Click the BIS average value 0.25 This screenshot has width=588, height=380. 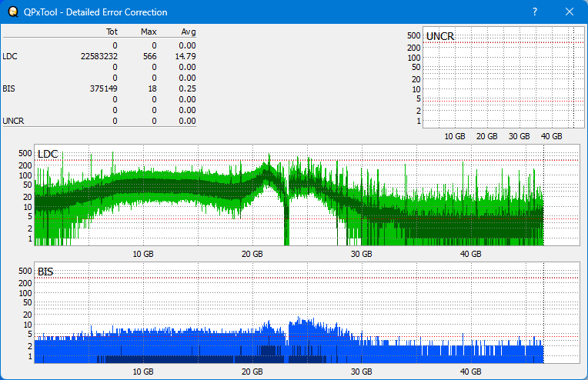(x=189, y=88)
